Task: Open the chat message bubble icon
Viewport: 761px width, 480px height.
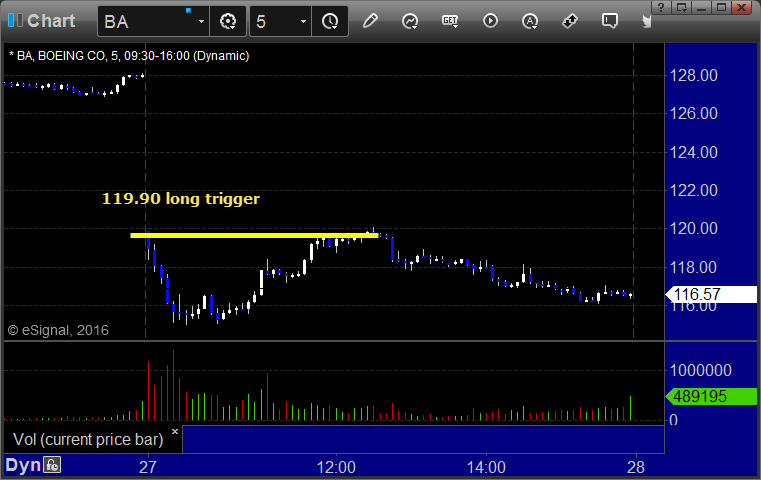Action: [x=610, y=21]
